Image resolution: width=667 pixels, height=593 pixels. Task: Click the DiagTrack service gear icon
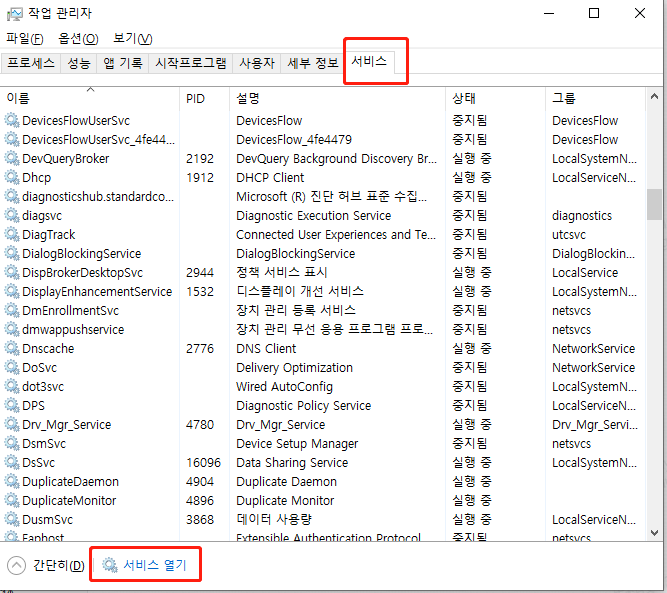[12, 234]
